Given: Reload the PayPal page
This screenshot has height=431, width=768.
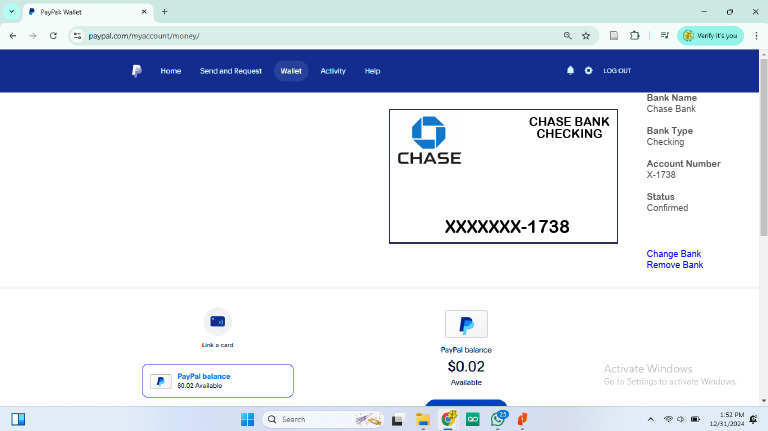Looking at the screenshot, I should tap(53, 36).
